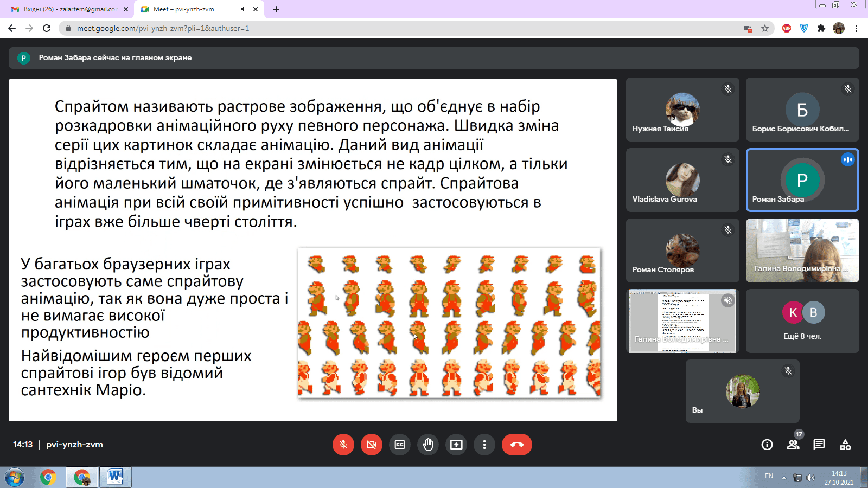Screen dimensions: 868x488
Task: Show hidden system tray icons
Action: [784, 478]
